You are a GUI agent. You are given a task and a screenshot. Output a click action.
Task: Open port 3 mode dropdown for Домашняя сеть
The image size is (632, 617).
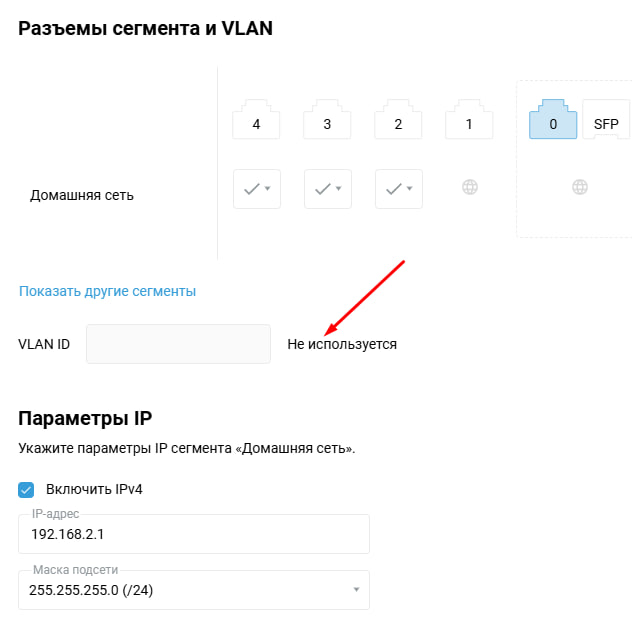point(328,189)
